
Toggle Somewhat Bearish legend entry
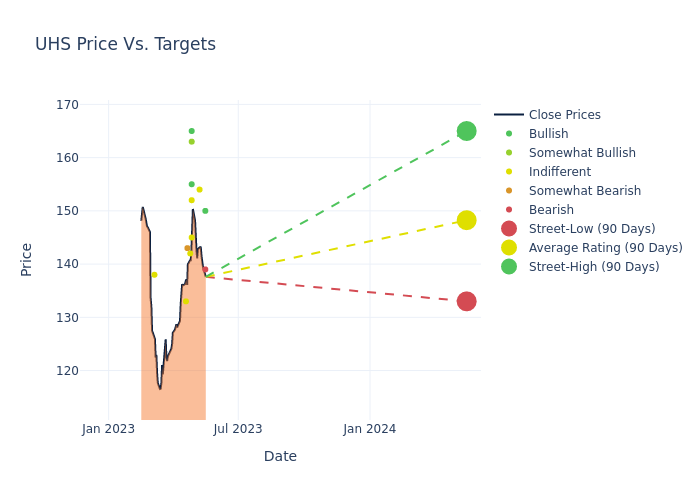[x=584, y=191]
